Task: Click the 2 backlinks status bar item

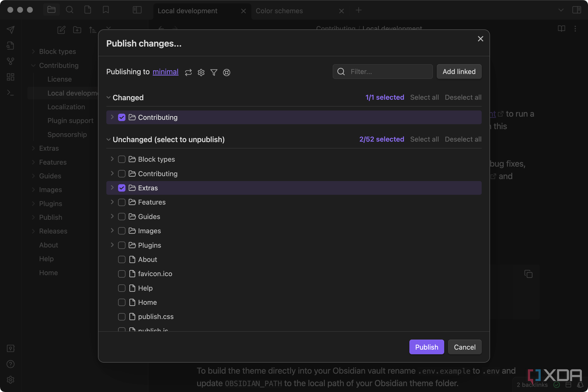Action: click(532, 385)
